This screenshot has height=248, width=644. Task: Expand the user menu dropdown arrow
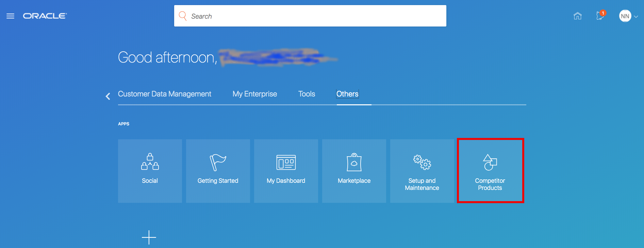pos(636,16)
